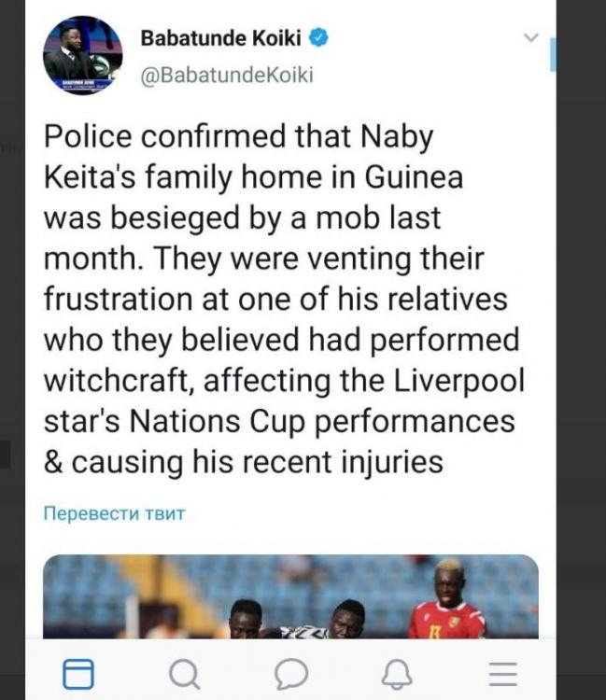Open the Search magnifier icon
The height and width of the screenshot is (700, 606).
184,673
